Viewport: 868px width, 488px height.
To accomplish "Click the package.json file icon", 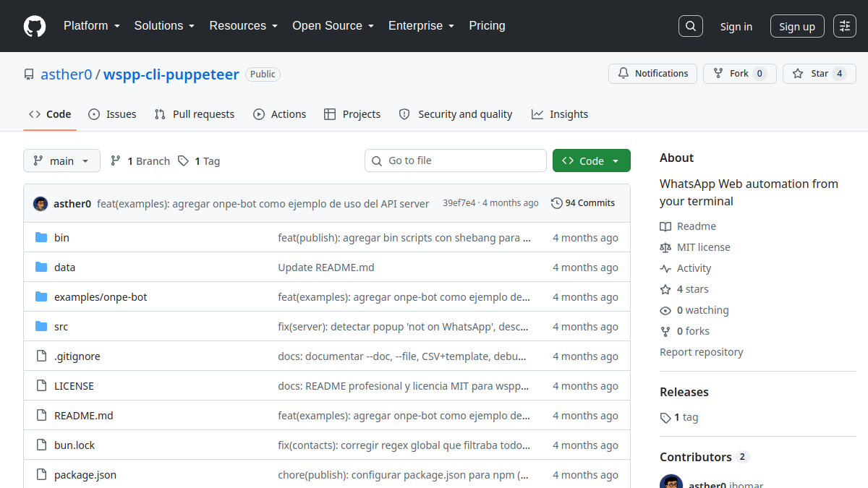I will 41,474.
